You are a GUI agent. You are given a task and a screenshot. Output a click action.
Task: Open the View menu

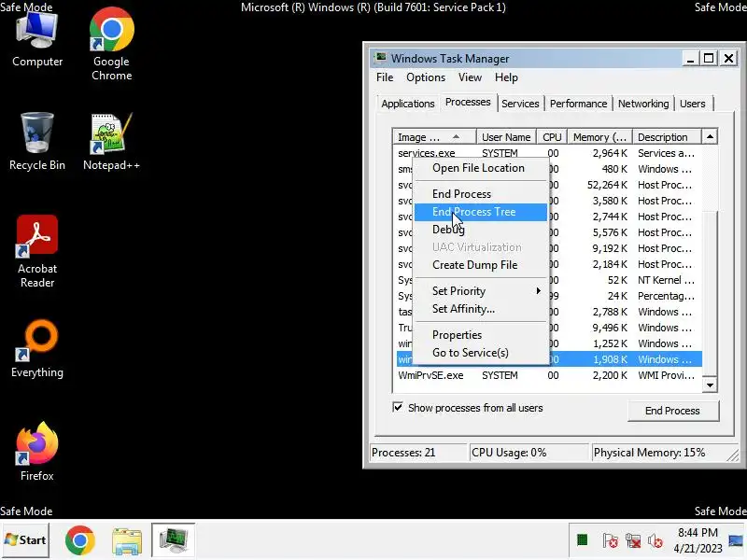tap(470, 77)
